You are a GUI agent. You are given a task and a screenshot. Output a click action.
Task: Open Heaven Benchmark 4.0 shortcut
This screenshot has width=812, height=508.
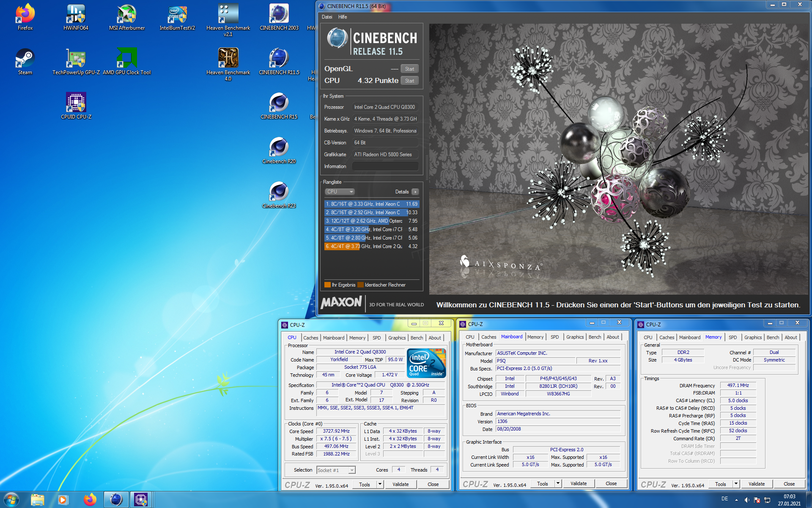(228, 64)
